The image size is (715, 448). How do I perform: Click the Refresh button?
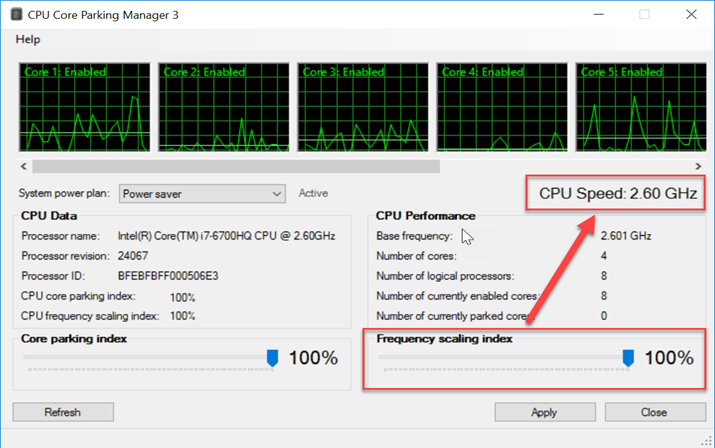pos(63,412)
